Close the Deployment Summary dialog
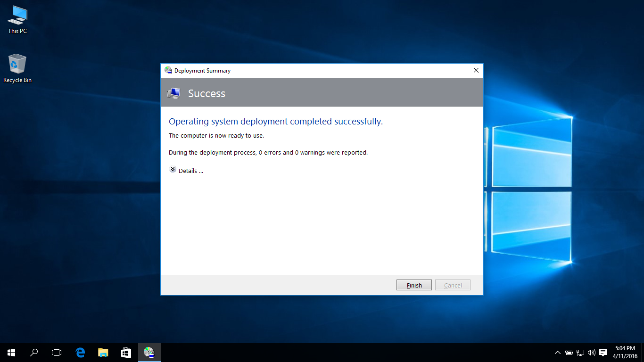 (476, 71)
